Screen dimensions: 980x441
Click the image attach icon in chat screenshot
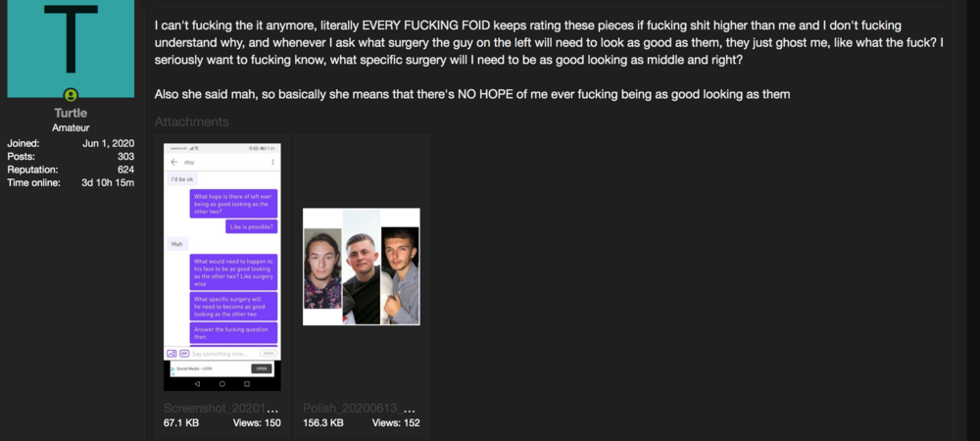coord(171,354)
